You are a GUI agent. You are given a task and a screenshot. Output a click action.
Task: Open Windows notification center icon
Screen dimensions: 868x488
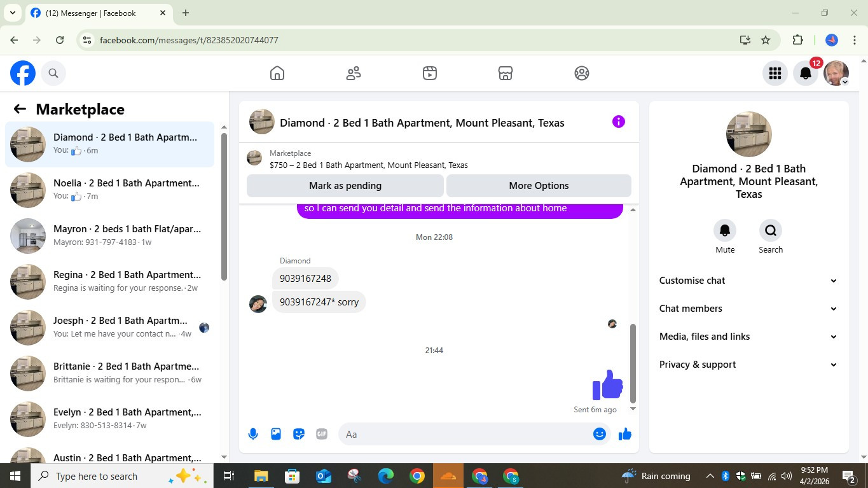pos(849,476)
